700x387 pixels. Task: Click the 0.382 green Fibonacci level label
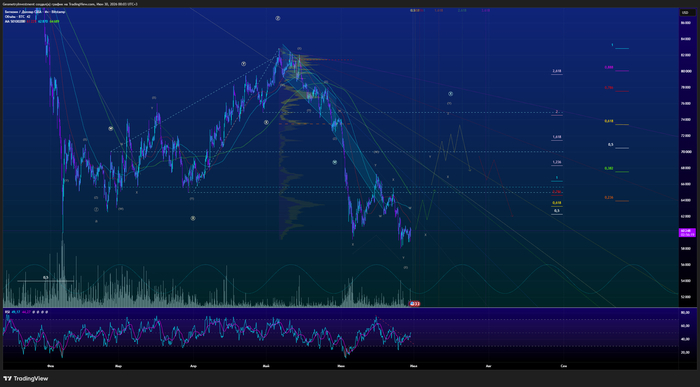coord(608,168)
